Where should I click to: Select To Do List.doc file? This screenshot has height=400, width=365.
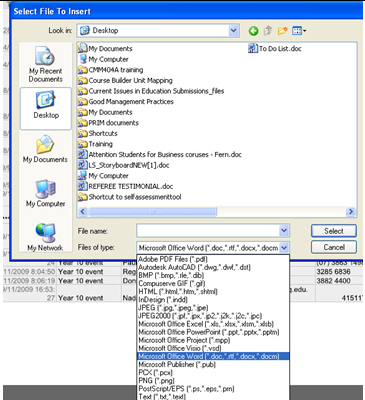click(275, 49)
